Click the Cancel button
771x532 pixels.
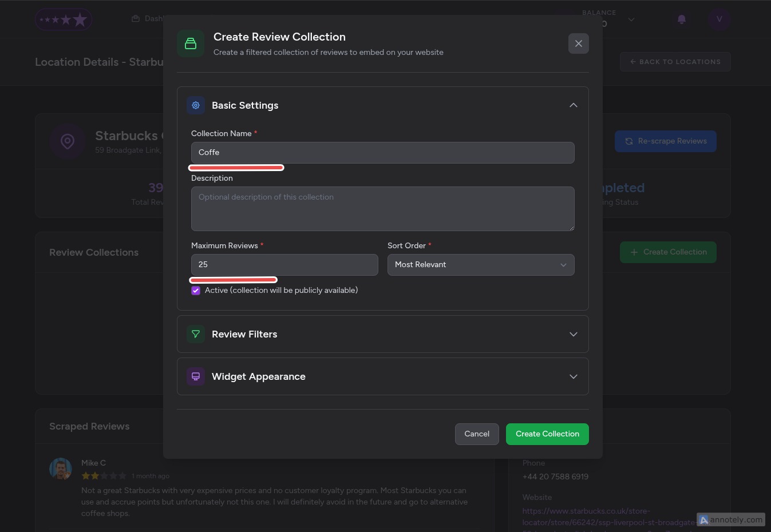click(476, 434)
